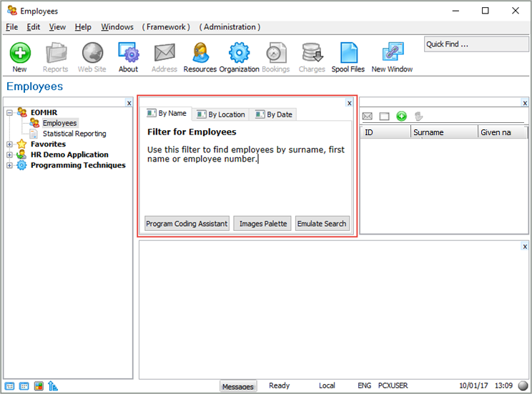Click the envelope icon above the list

click(x=368, y=117)
